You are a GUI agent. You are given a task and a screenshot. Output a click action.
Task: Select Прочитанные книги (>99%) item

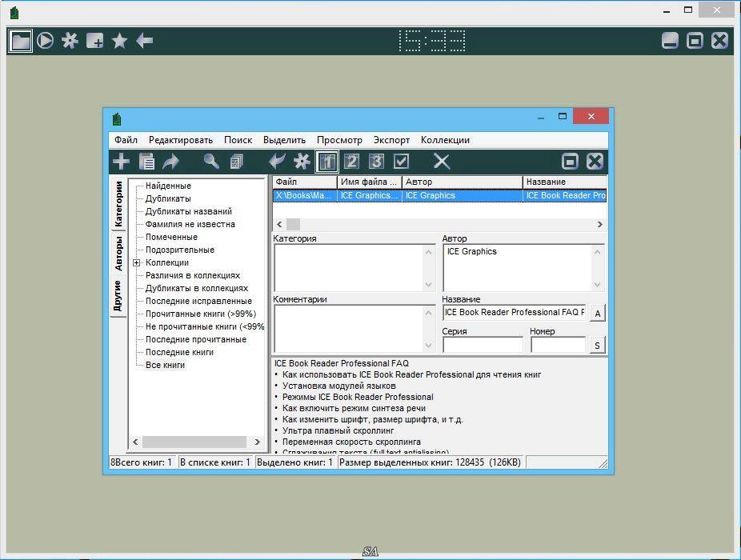(201, 314)
